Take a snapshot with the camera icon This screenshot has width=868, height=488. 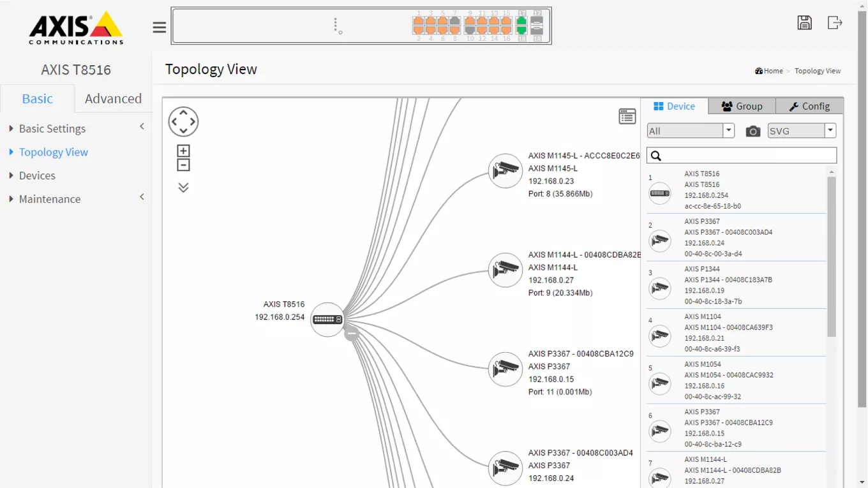point(753,131)
